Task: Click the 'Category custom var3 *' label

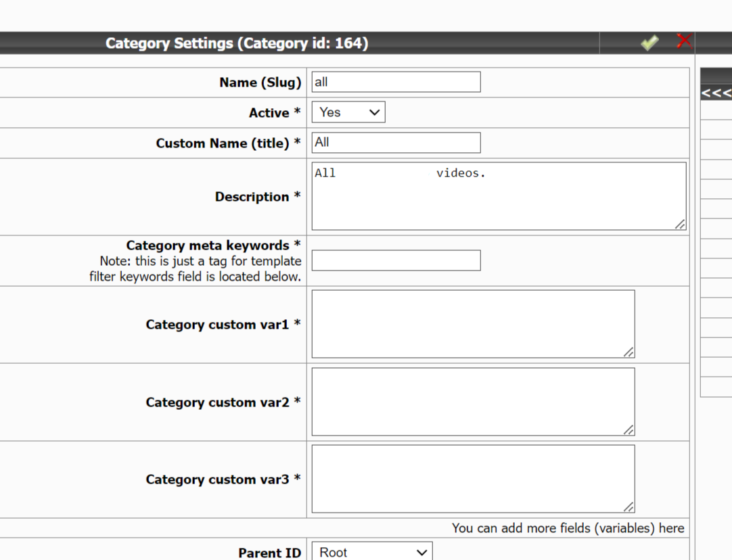Action: click(223, 480)
